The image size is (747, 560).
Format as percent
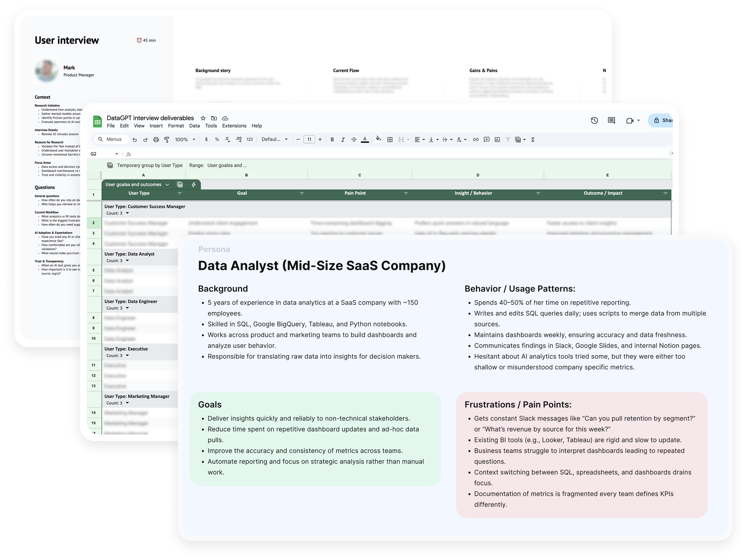(x=217, y=139)
